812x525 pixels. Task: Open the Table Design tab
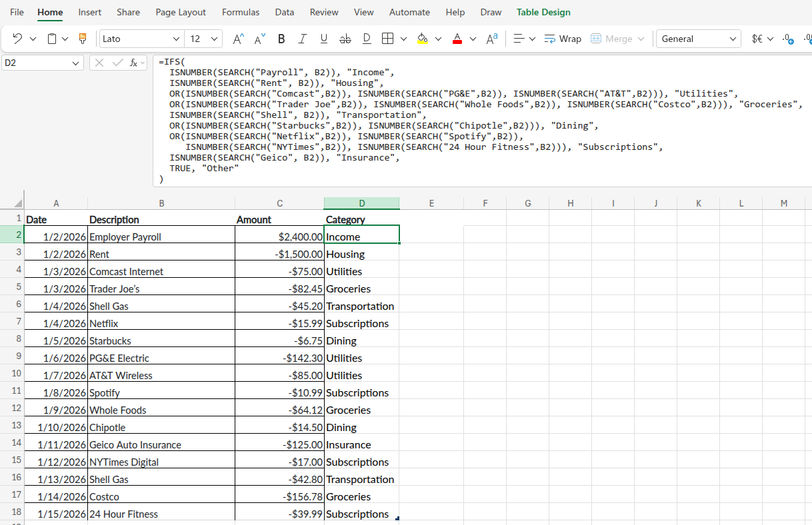[x=543, y=12]
